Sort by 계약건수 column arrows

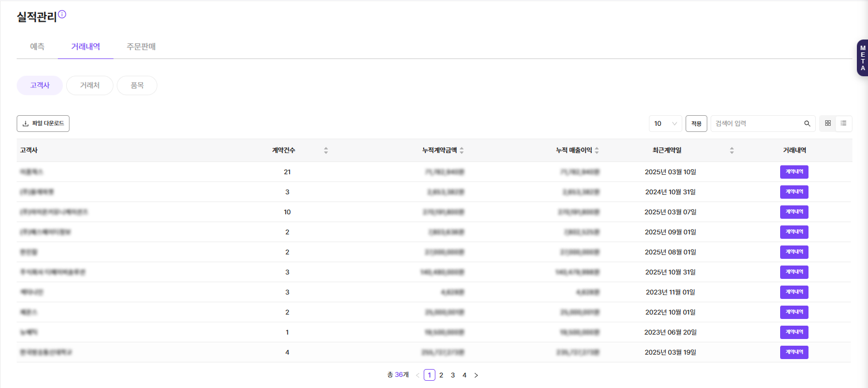tap(326, 150)
